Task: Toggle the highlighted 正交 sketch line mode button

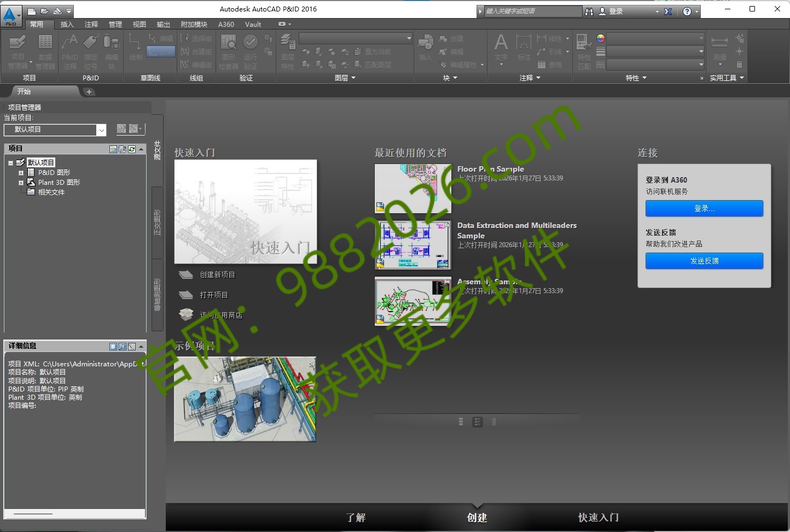Action: click(x=161, y=51)
